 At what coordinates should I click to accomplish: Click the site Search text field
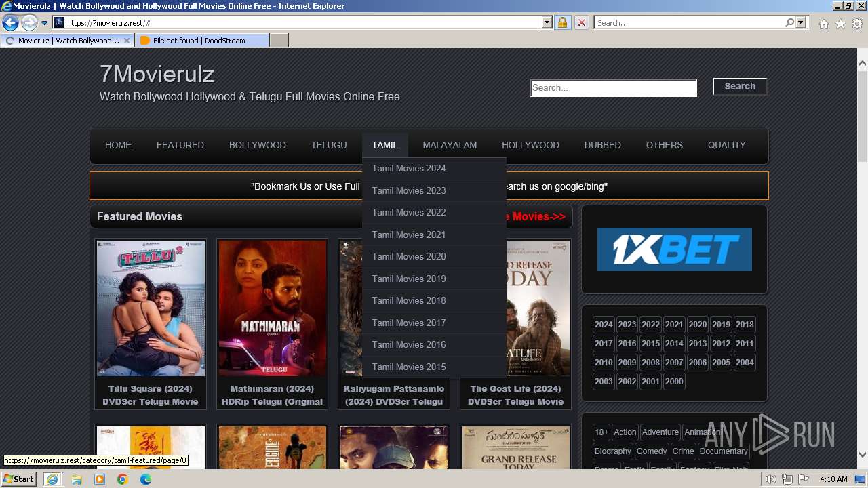[x=614, y=88]
